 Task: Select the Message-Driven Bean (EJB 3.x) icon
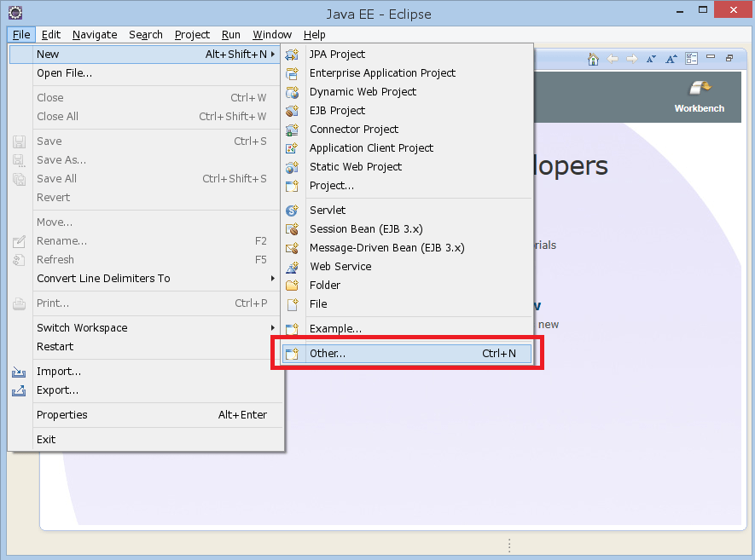[292, 248]
